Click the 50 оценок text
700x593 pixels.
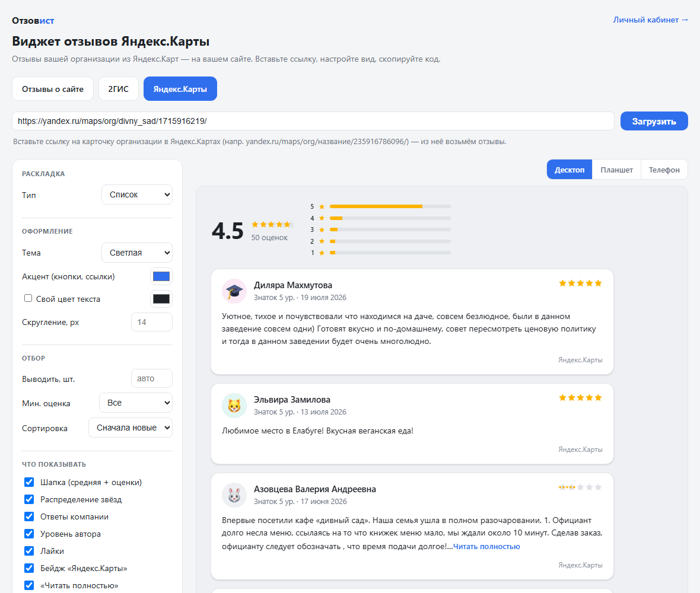pos(269,237)
